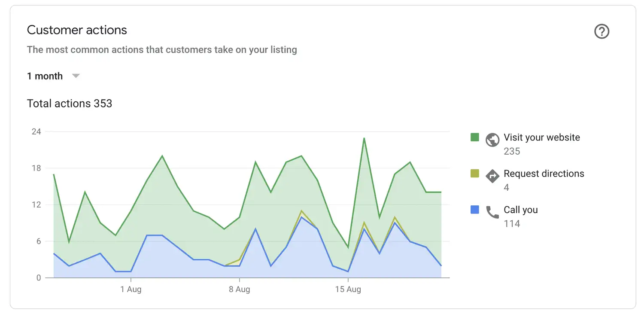The height and width of the screenshot is (314, 644).
Task: Click the 24 value on y-axis
Action: point(36,131)
